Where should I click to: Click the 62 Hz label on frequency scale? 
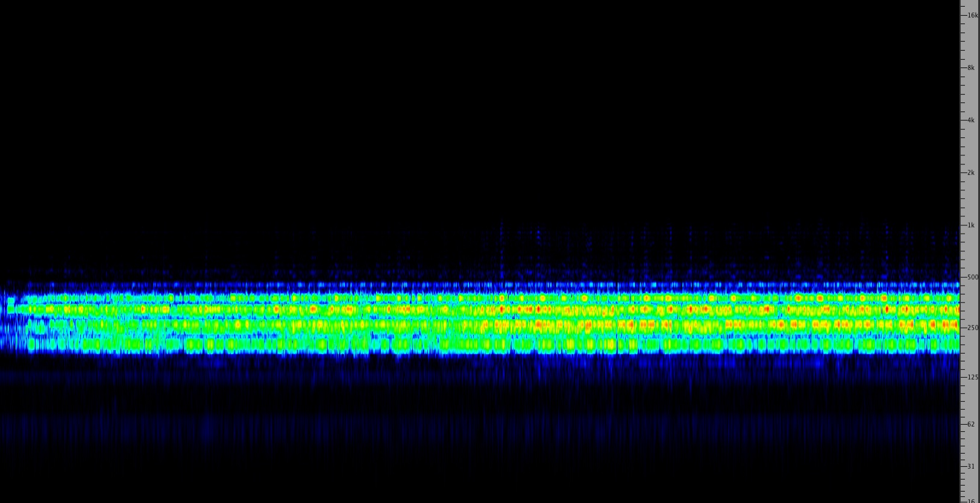[x=971, y=424]
